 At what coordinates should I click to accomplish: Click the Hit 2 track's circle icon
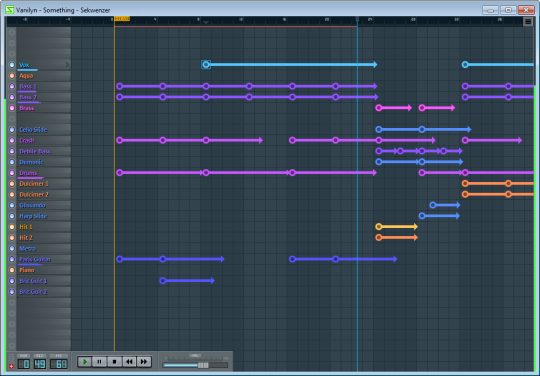coord(12,238)
